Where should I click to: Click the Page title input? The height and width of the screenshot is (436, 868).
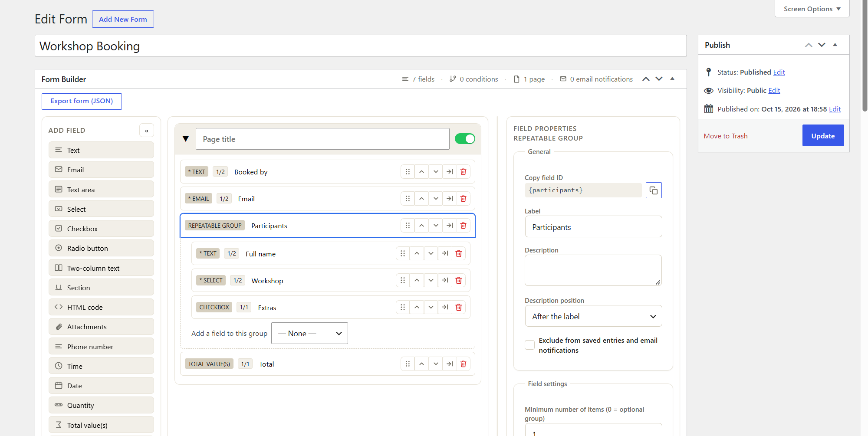pos(322,139)
